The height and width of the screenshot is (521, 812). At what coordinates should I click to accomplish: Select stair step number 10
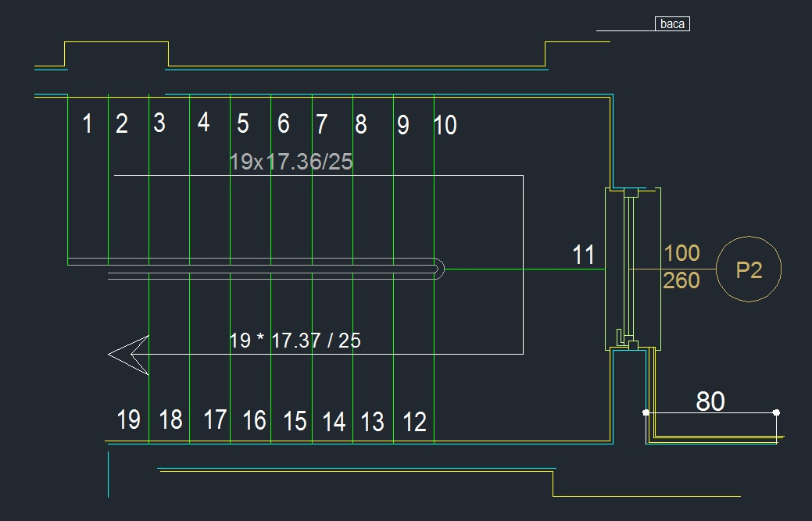point(445,125)
